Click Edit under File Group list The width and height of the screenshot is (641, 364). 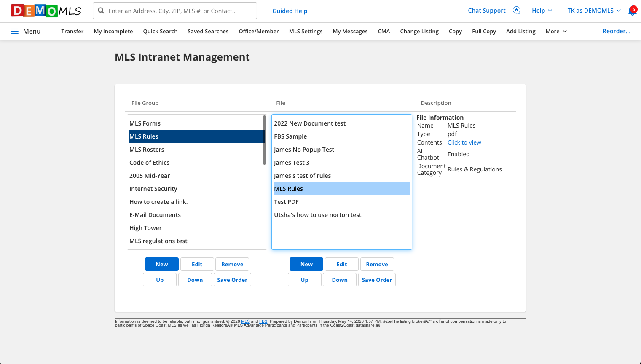tap(197, 264)
